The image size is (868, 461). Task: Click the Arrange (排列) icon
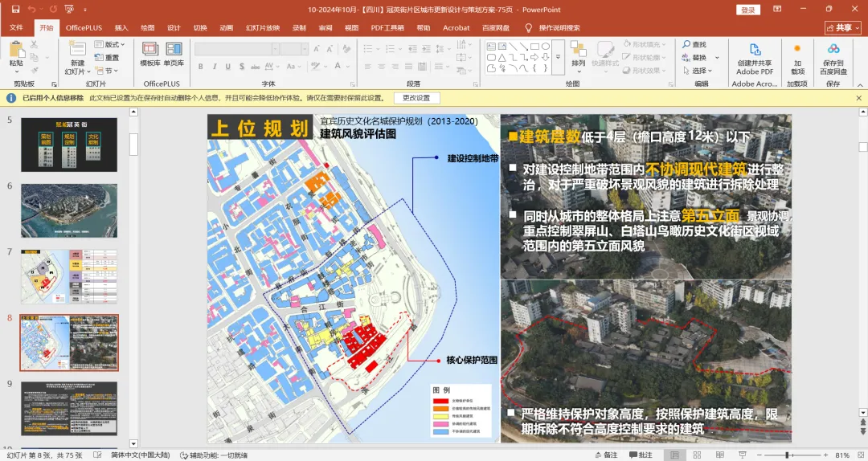point(579,49)
